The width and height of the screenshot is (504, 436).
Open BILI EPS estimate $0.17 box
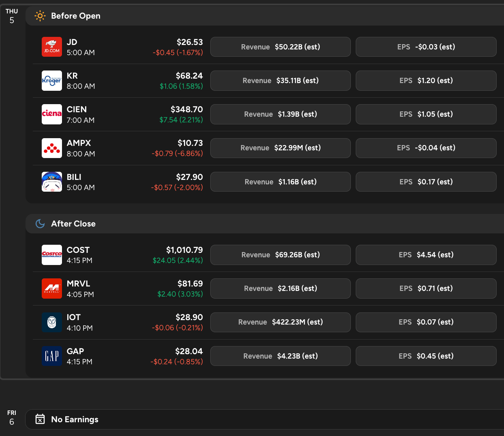426,182
